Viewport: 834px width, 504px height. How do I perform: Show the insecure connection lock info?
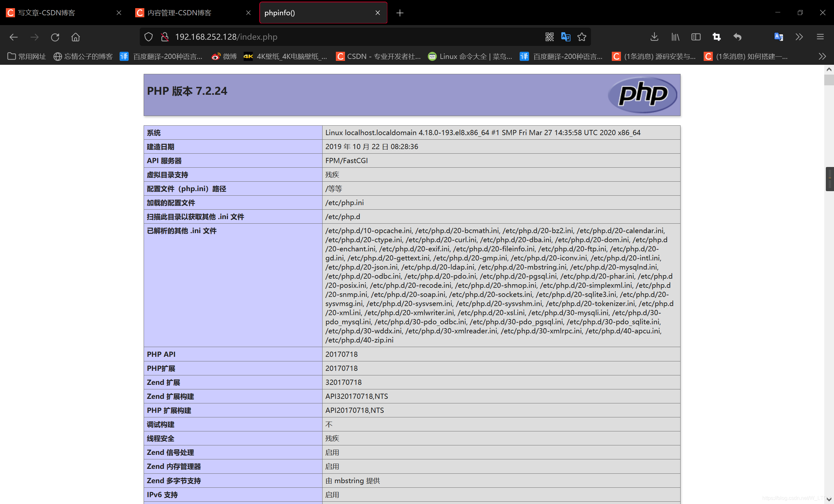[x=165, y=37]
